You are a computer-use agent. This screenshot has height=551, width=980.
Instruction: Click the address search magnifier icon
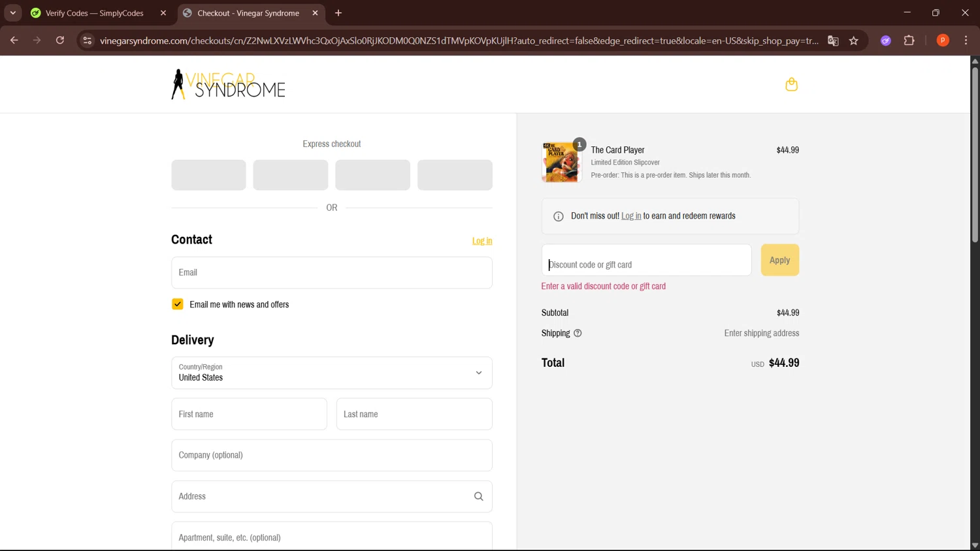[x=478, y=497]
